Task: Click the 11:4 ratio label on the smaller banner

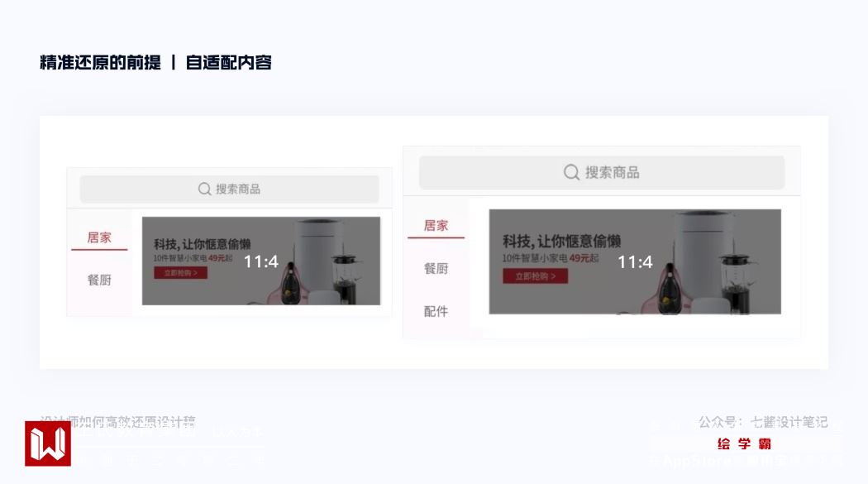Action: (261, 261)
